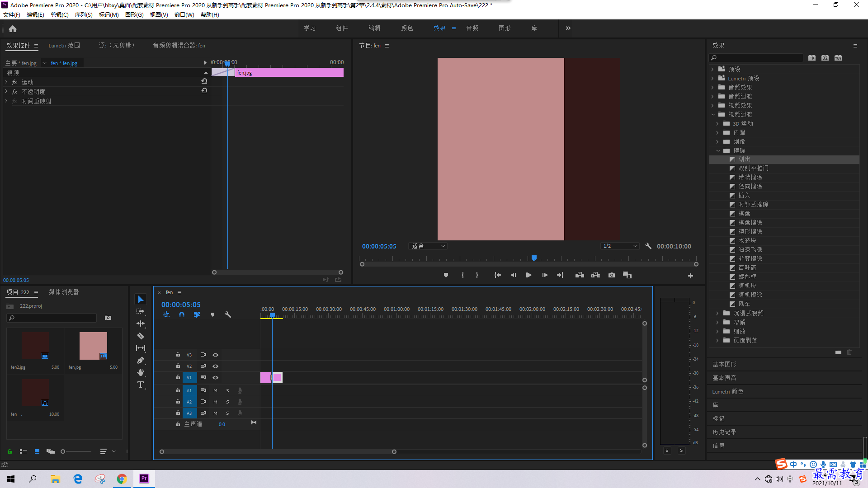Viewport: 868px width, 488px height.
Task: Select the 双侧平推门 transition effect
Action: tap(753, 168)
